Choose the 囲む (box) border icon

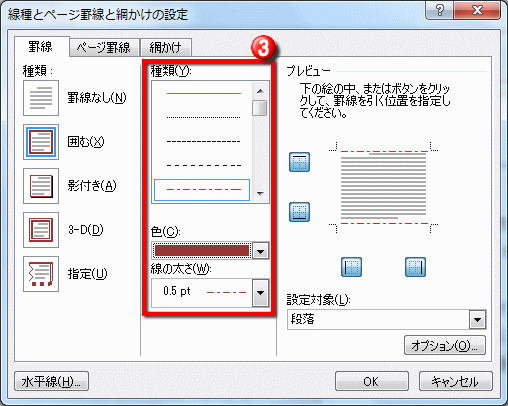(x=41, y=142)
